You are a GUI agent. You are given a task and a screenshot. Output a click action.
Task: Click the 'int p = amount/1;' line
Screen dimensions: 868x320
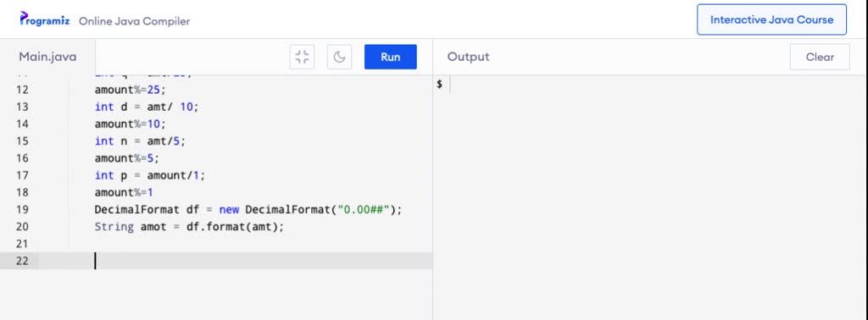click(149, 175)
